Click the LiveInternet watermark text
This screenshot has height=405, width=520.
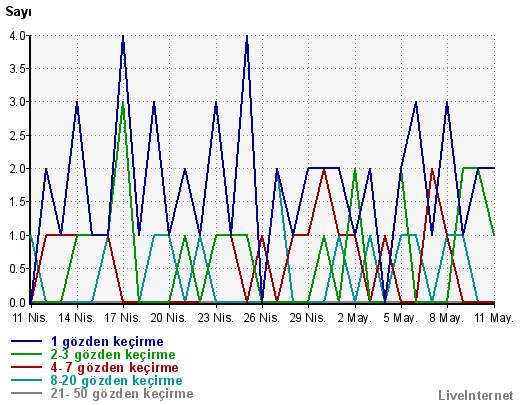(476, 395)
